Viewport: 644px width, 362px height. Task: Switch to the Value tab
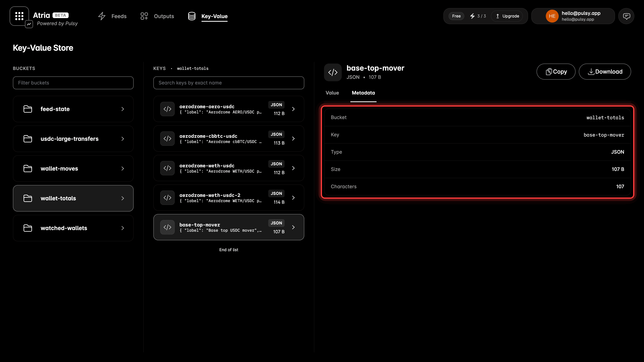[x=332, y=93]
